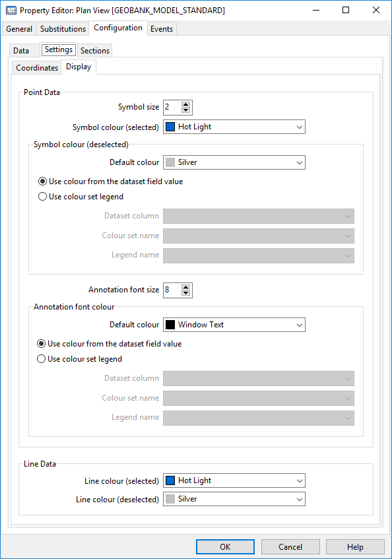This screenshot has height=559, width=392.
Task: Click the black Window Text colour swatch
Action: tap(170, 325)
